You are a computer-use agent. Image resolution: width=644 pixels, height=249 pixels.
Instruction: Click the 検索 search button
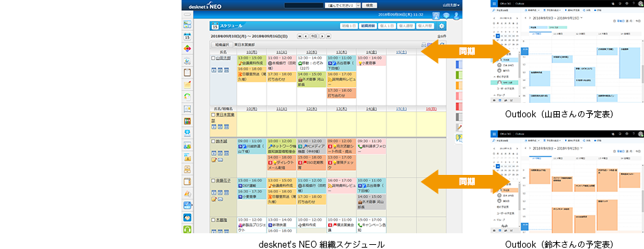(x=370, y=5)
